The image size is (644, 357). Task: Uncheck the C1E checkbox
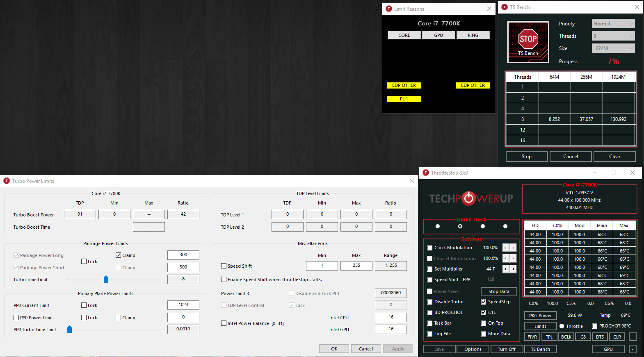484,312
